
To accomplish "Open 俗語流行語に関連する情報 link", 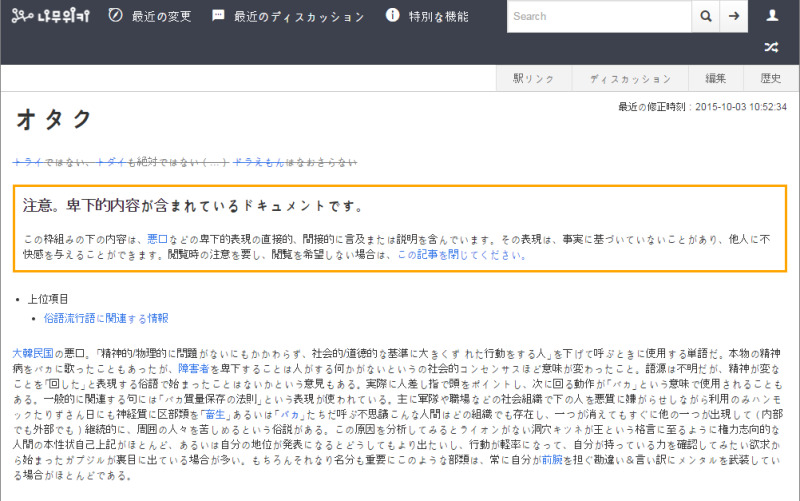I will tap(106, 318).
